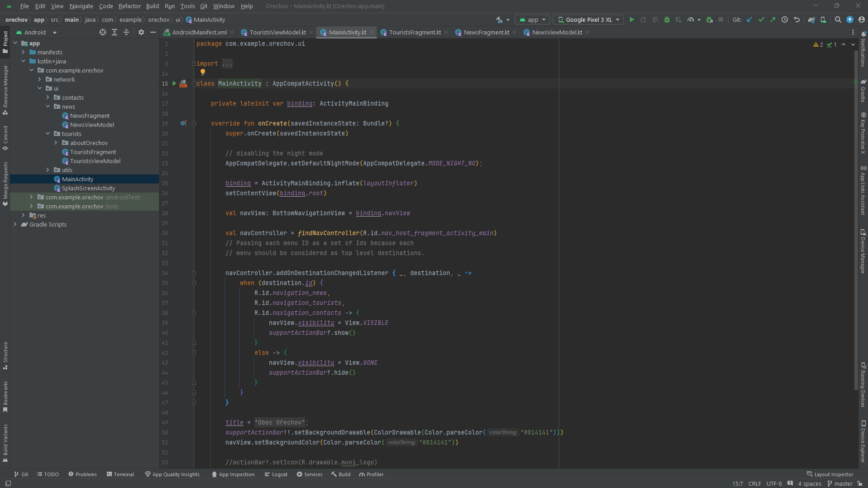Image resolution: width=868 pixels, height=488 pixels.
Task: Show Git history clock icon
Action: (785, 19)
